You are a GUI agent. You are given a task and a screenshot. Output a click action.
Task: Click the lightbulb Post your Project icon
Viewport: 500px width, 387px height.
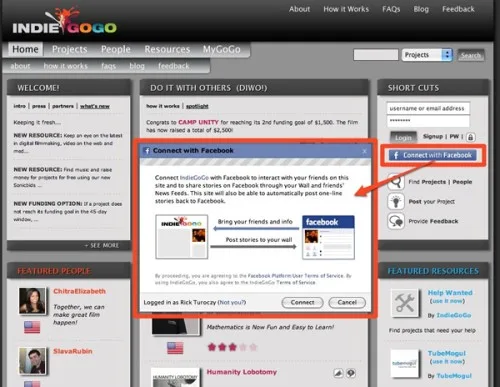(396, 201)
